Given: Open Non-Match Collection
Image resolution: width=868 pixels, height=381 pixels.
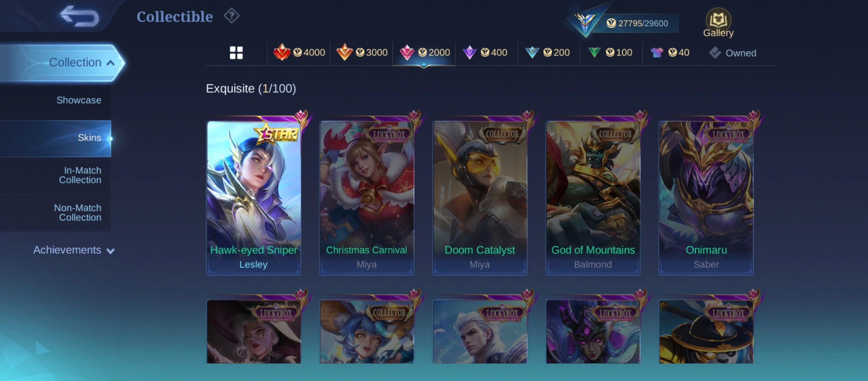Looking at the screenshot, I should click(78, 213).
